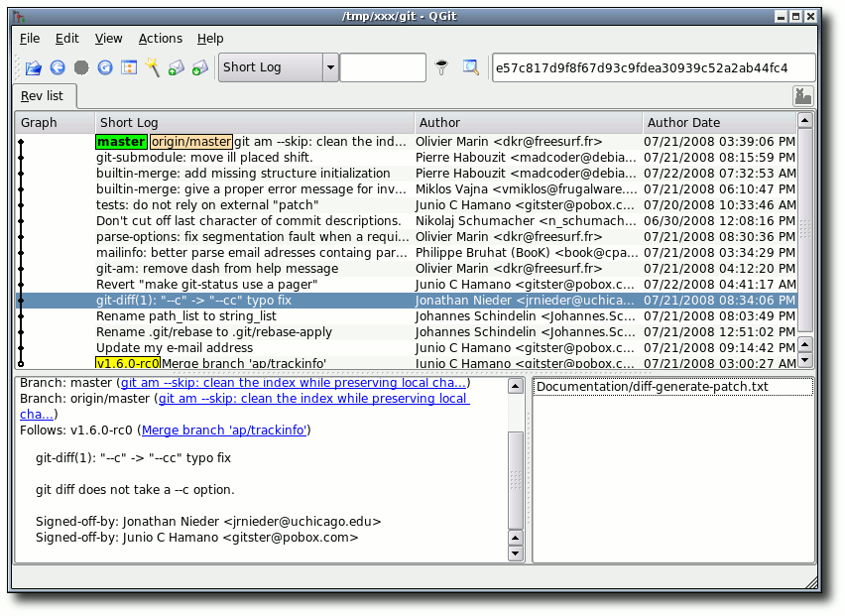Click date '07/21/2008 08:30:36 PM'
Viewport: 845px width, 616px height.
[x=719, y=237]
